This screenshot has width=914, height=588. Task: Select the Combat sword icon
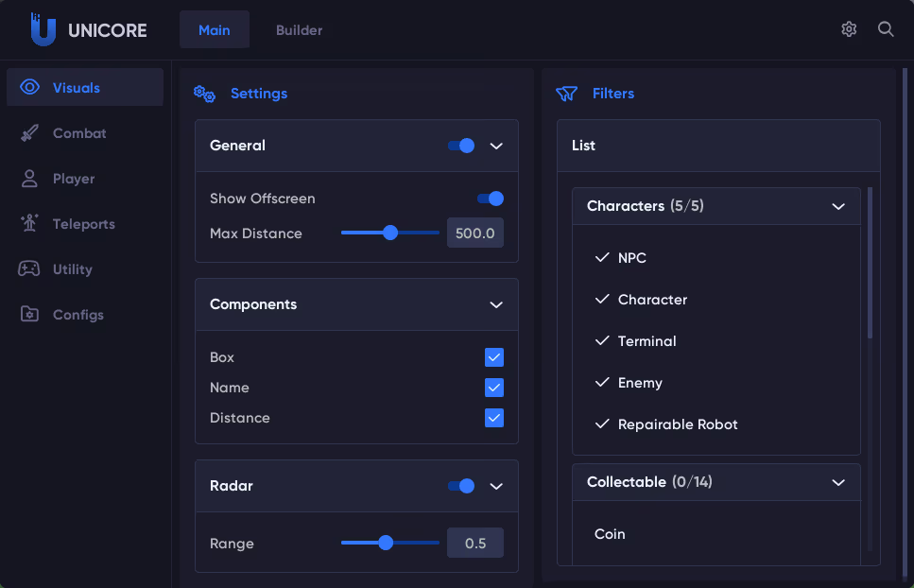click(x=29, y=133)
